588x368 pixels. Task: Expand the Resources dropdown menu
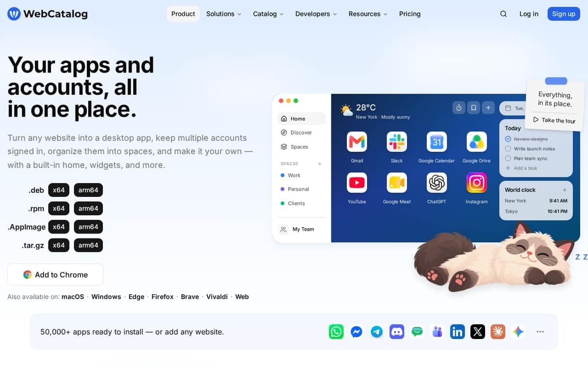coord(367,14)
